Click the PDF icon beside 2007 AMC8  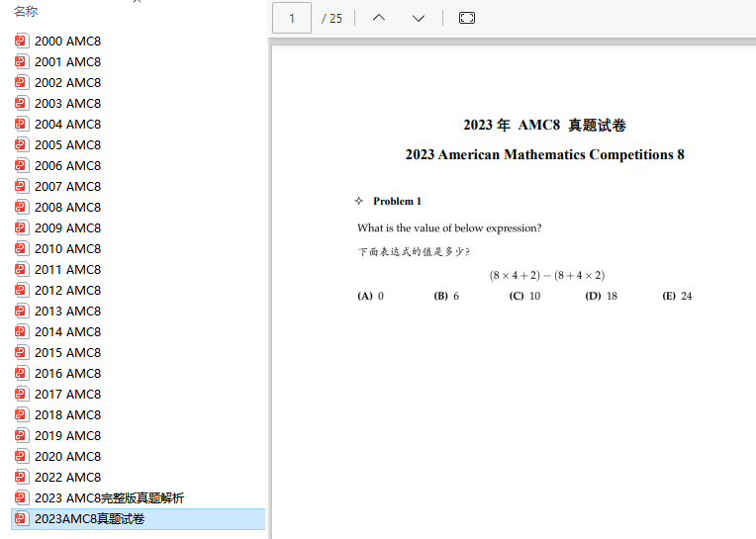[21, 186]
